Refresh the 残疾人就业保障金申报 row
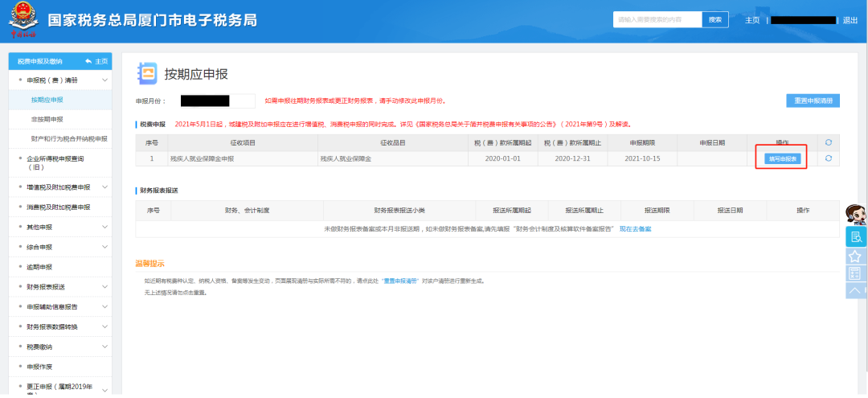This screenshot has width=868, height=398. click(x=828, y=158)
